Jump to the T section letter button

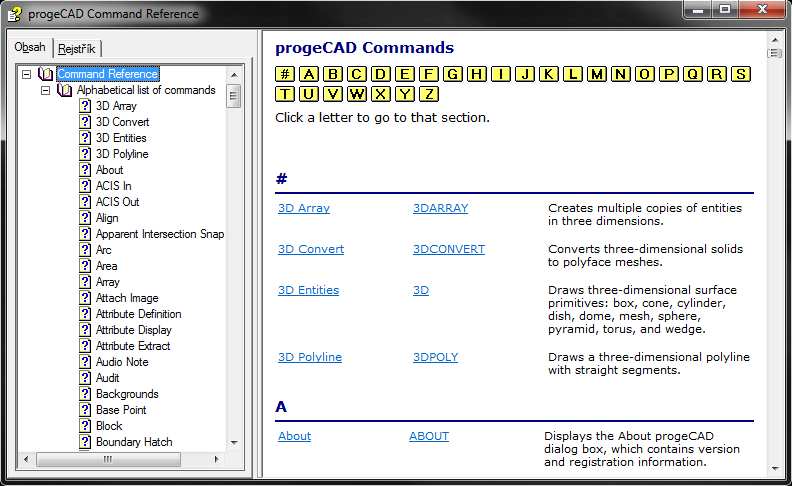coord(285,94)
